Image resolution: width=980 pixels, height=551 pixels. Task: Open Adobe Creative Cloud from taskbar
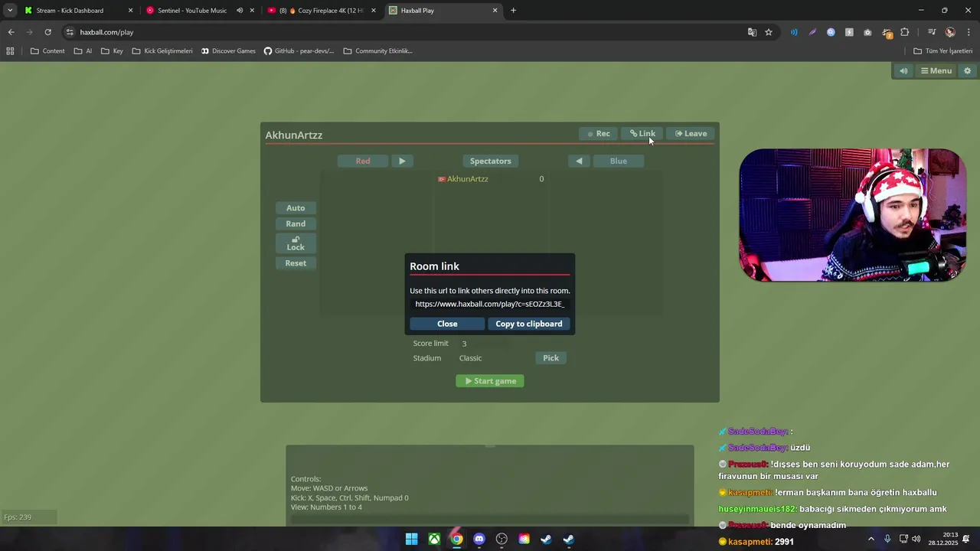click(x=524, y=539)
